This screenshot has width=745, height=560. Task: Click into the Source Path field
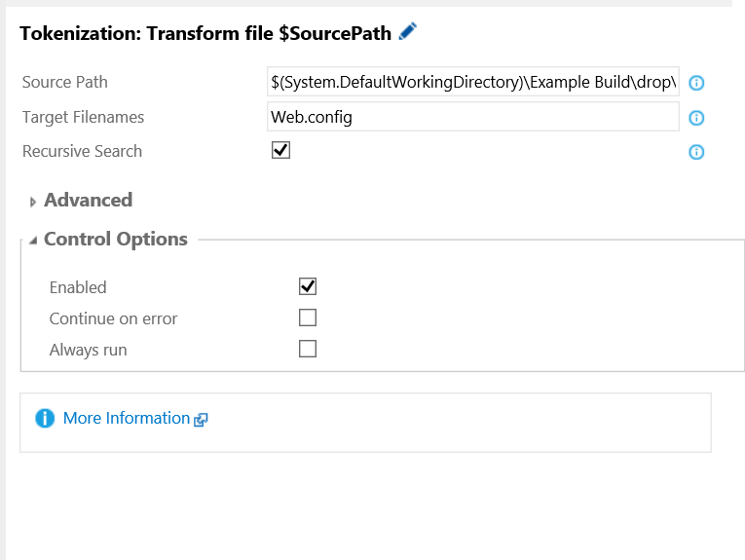(473, 82)
